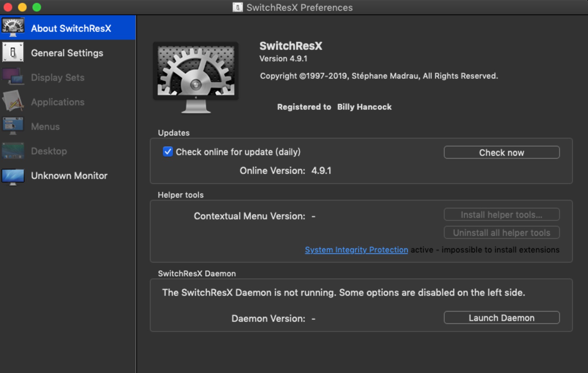Click the Launch Daemon button
588x373 pixels.
pos(502,317)
